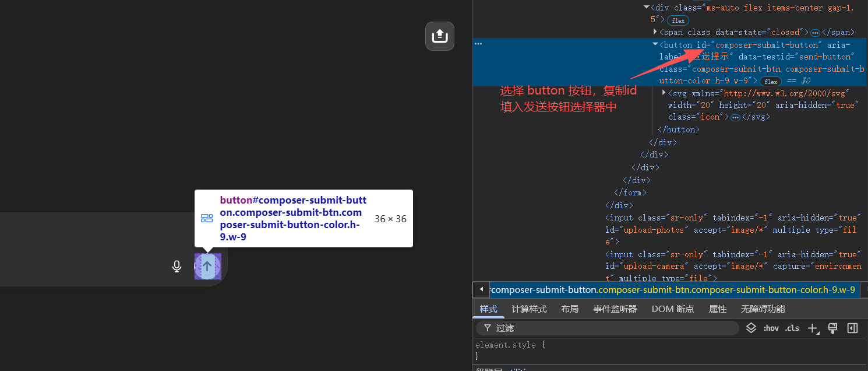The height and width of the screenshot is (371, 868).
Task: Click the .cls element classes icon
Action: (792, 328)
